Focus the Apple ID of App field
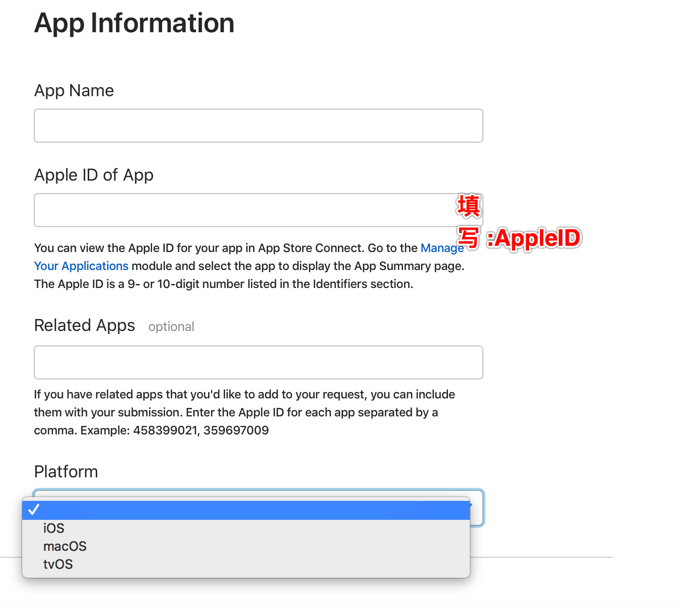This screenshot has height=606, width=682. (x=258, y=210)
